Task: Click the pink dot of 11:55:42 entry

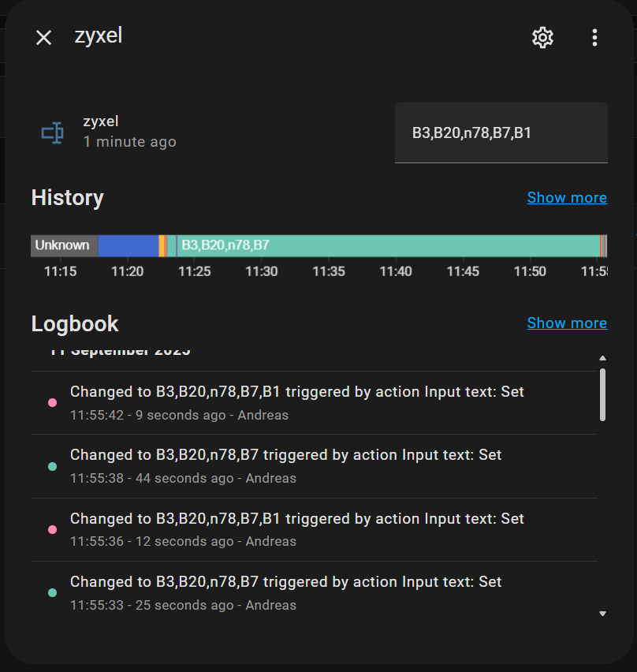Action: 52,403
